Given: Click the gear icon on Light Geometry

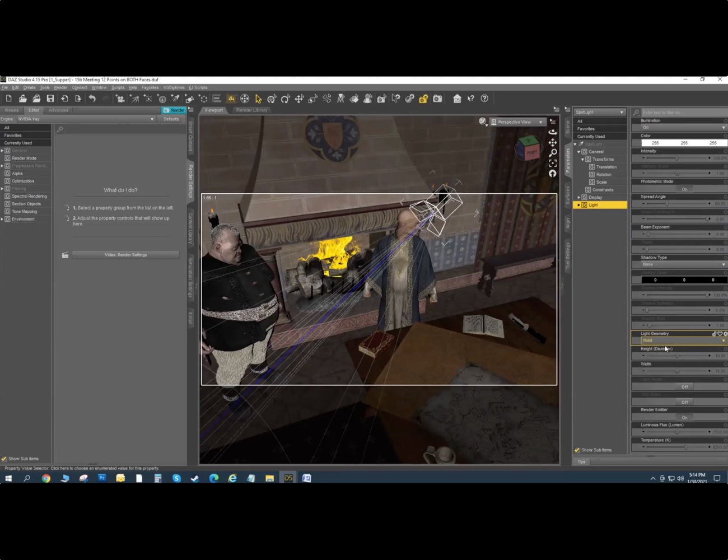Looking at the screenshot, I should click(725, 334).
